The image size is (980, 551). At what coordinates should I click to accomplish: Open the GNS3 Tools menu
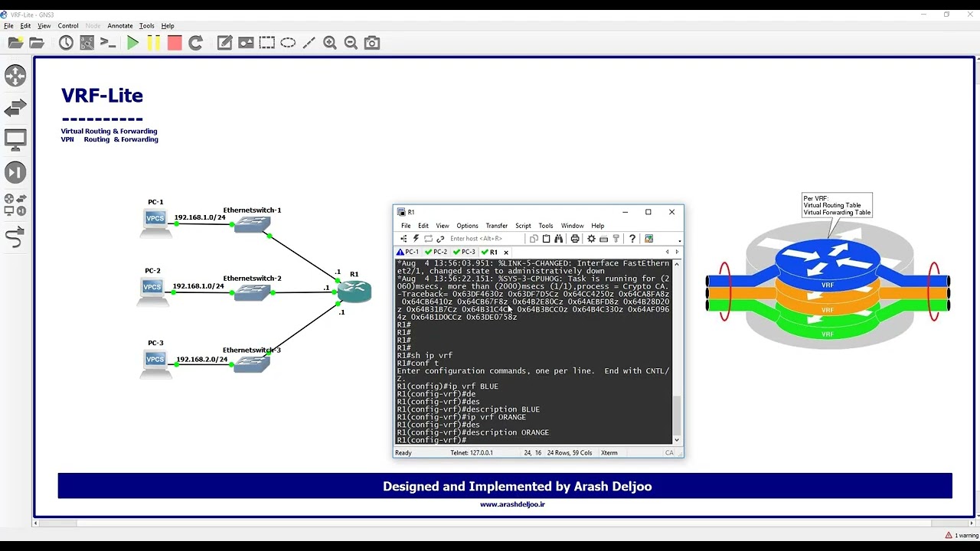147,26
